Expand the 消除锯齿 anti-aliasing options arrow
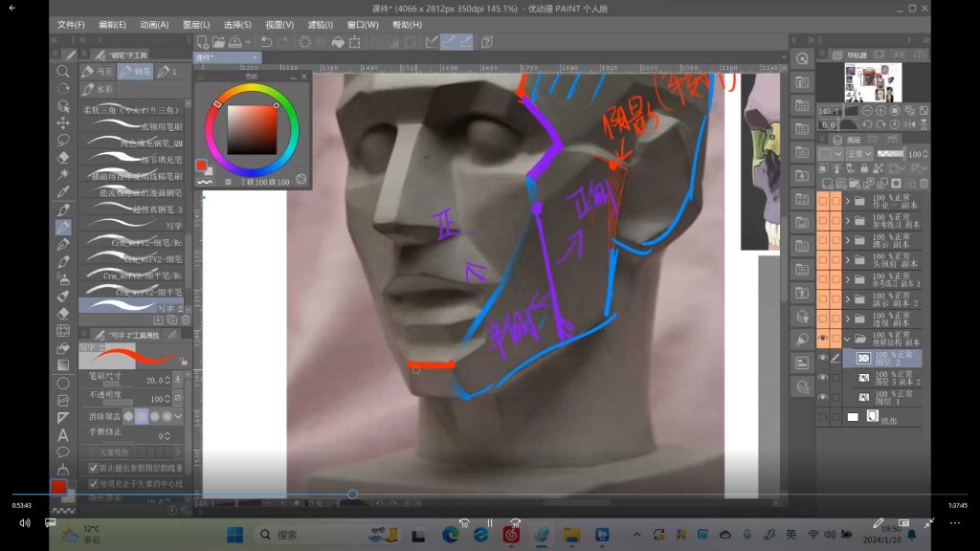The image size is (980, 551). (178, 416)
